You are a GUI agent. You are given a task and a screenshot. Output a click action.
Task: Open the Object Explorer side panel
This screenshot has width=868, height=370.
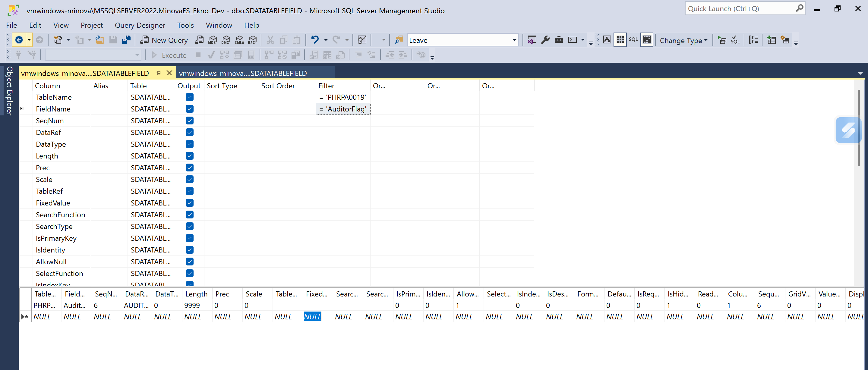point(9,91)
